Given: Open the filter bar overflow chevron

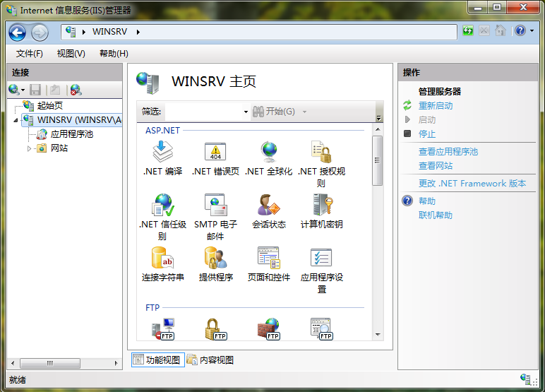Looking at the screenshot, I should click(x=379, y=118).
